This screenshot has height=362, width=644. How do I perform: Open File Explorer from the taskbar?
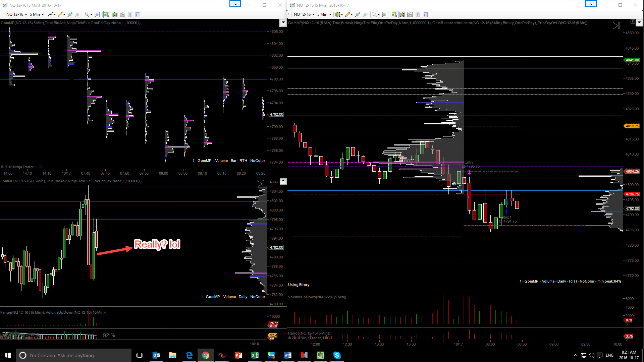click(173, 355)
